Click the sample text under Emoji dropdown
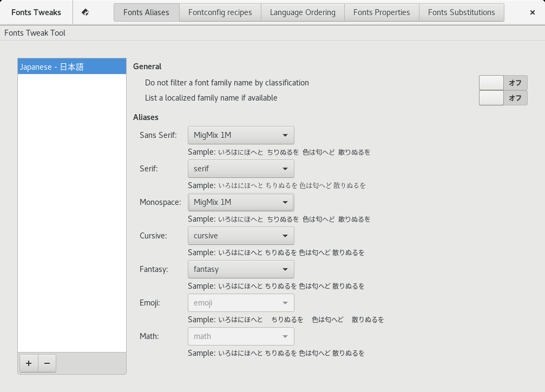Screen dimensions: 545x392 (286, 320)
